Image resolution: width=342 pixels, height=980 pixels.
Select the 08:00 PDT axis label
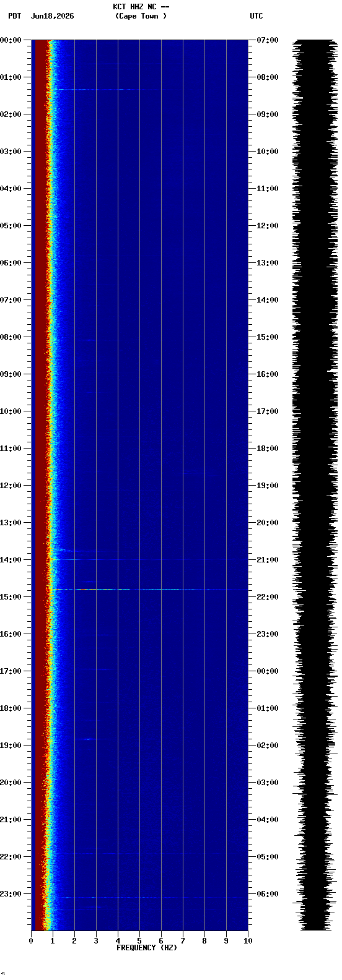click(x=11, y=337)
